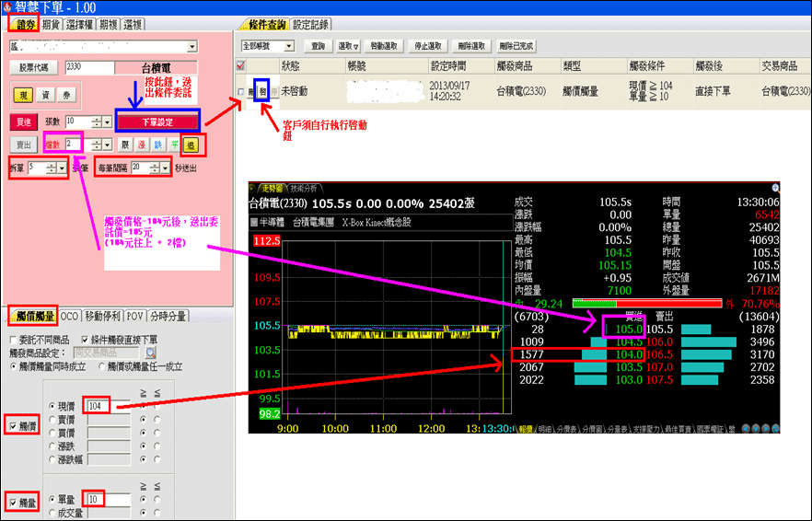Open the 全部帳號 account filter dropdown
The image size is (812, 521).
pyautogui.click(x=289, y=46)
